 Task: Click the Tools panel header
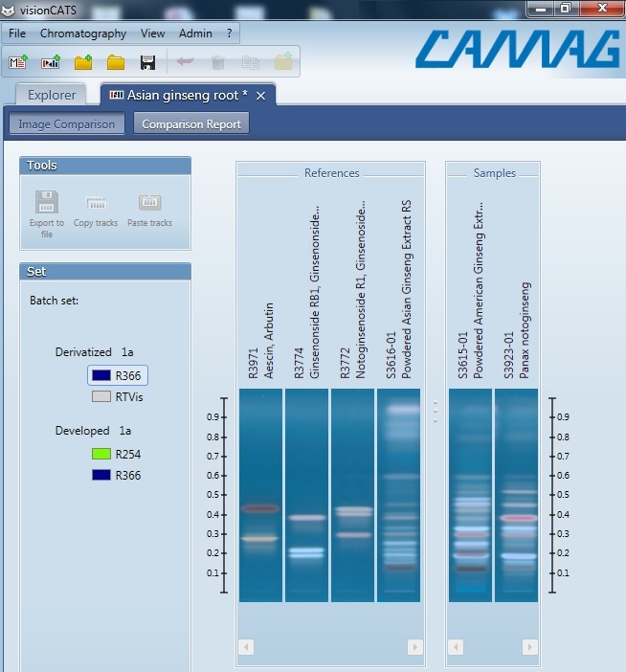105,166
